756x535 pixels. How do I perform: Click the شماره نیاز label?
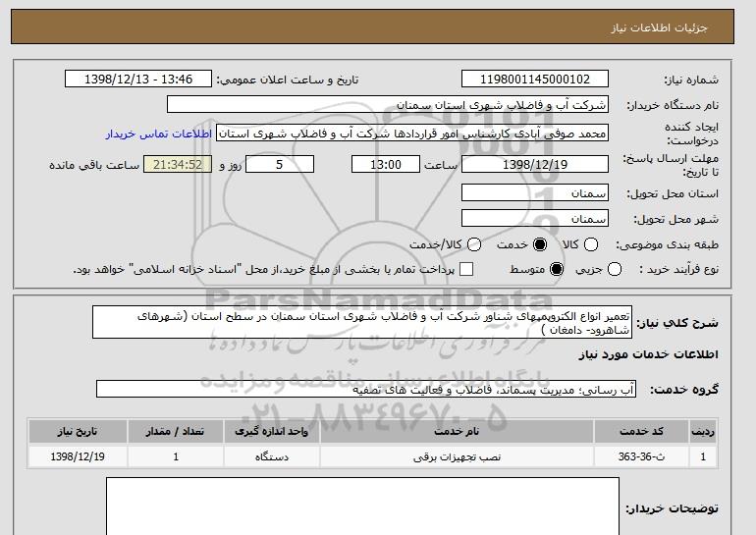pos(691,80)
